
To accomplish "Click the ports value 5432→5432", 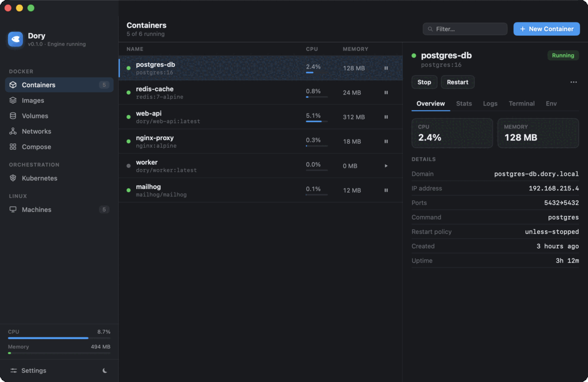I will click(561, 203).
